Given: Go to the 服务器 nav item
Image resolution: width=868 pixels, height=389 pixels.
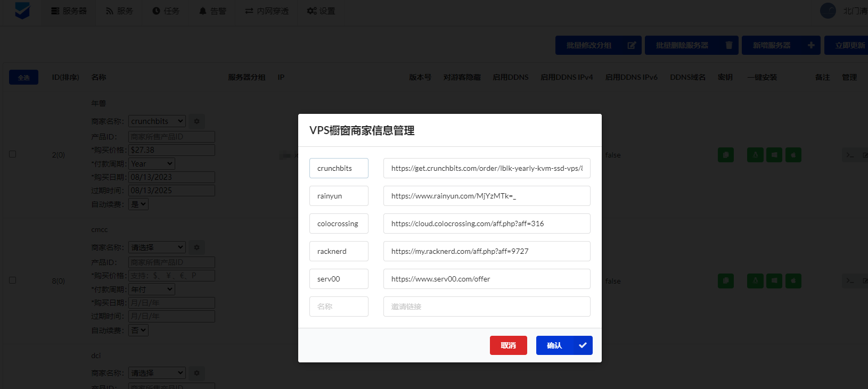Looking at the screenshot, I should (x=69, y=11).
